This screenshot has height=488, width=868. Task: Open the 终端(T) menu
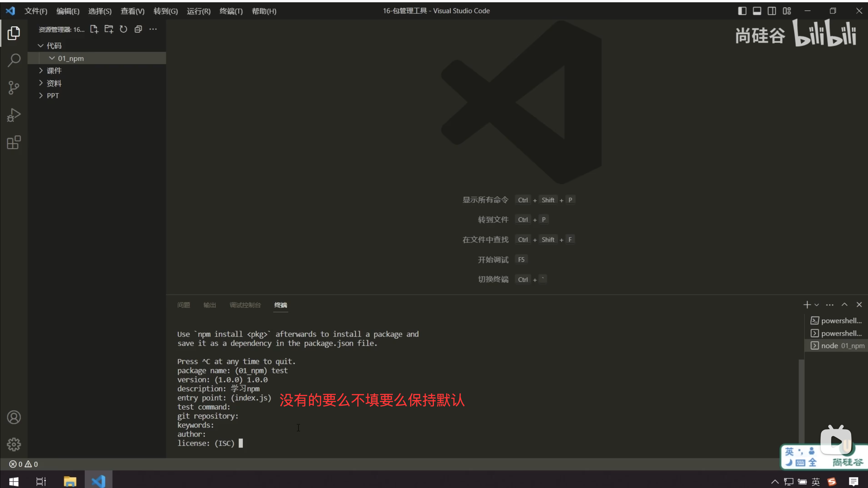231,11
